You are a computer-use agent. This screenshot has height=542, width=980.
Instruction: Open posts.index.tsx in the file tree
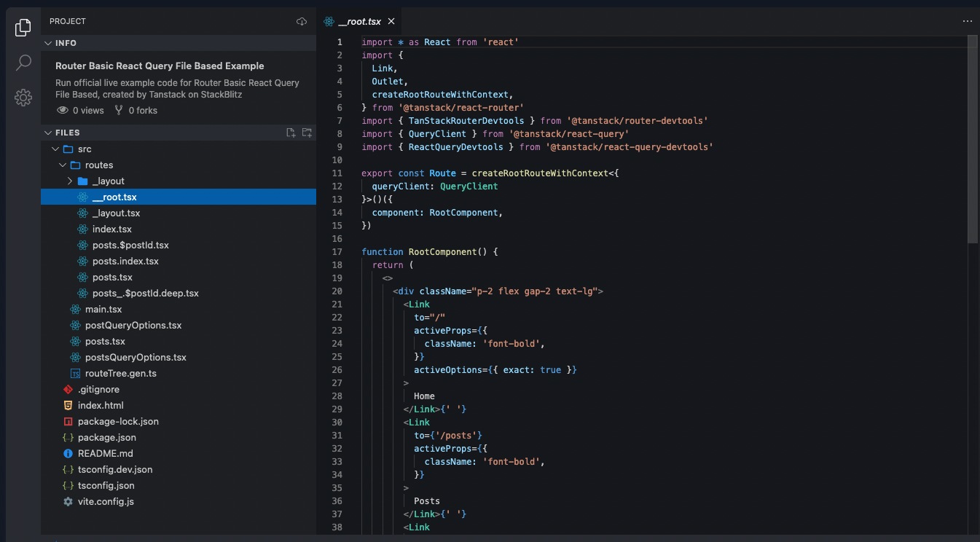(125, 261)
